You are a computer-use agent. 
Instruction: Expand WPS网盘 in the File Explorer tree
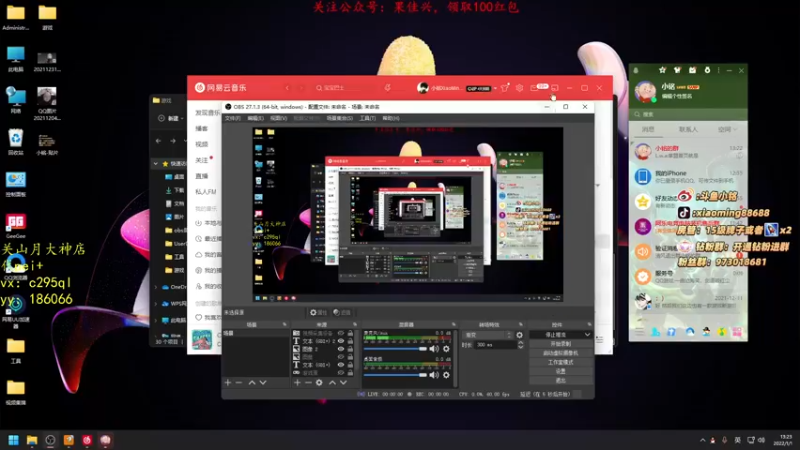pos(156,304)
